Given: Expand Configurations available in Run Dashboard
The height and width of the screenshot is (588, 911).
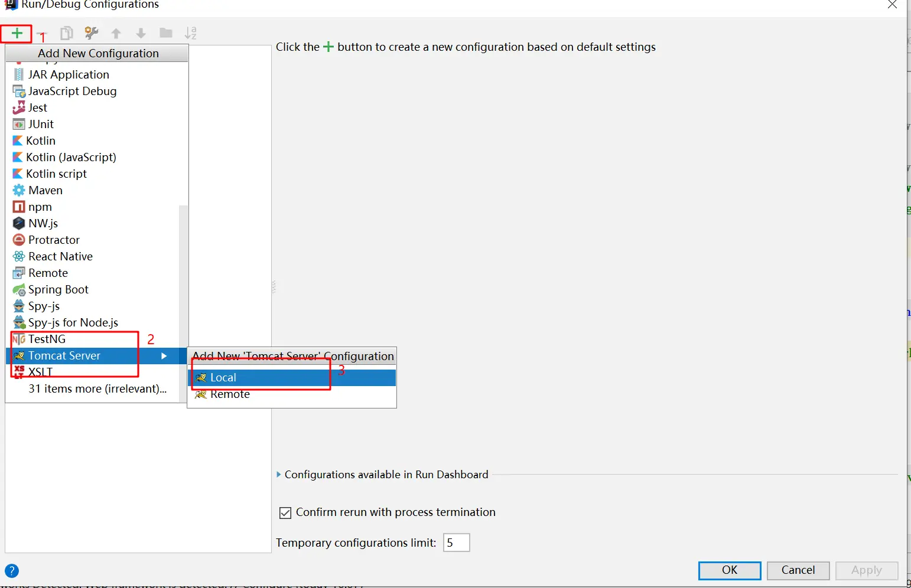Looking at the screenshot, I should [279, 475].
